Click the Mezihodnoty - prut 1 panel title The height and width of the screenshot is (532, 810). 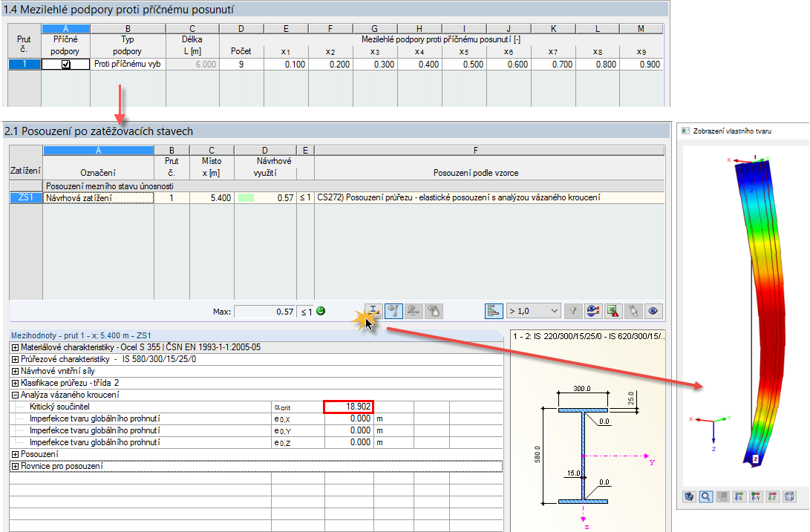(81, 335)
